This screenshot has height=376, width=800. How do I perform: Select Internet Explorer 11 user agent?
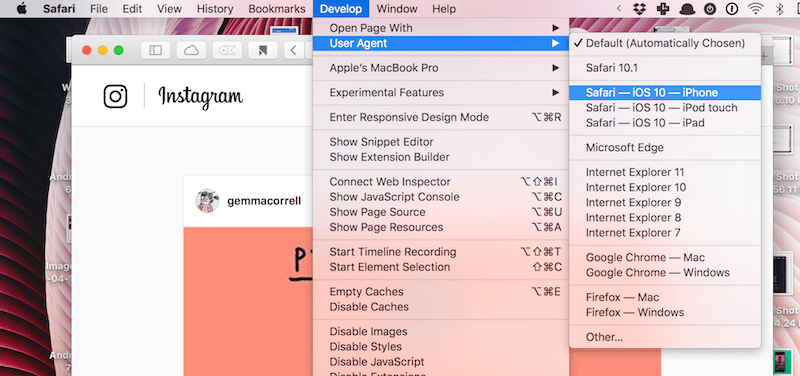665,172
